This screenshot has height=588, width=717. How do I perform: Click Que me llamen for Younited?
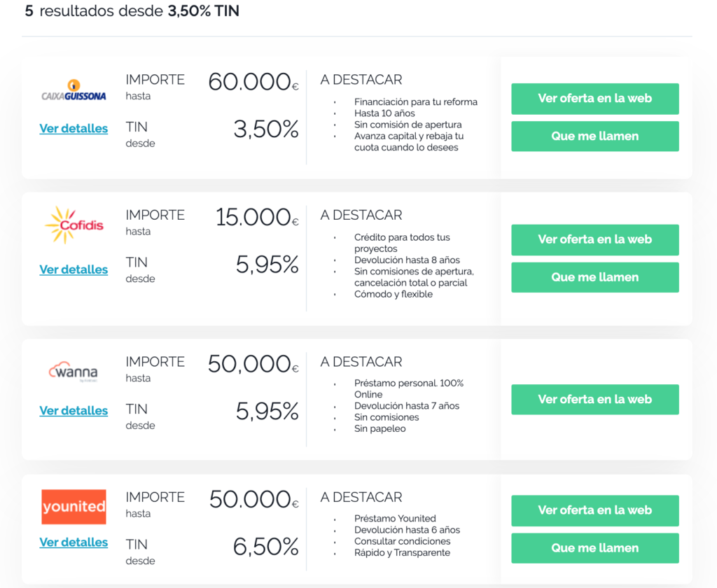click(595, 548)
